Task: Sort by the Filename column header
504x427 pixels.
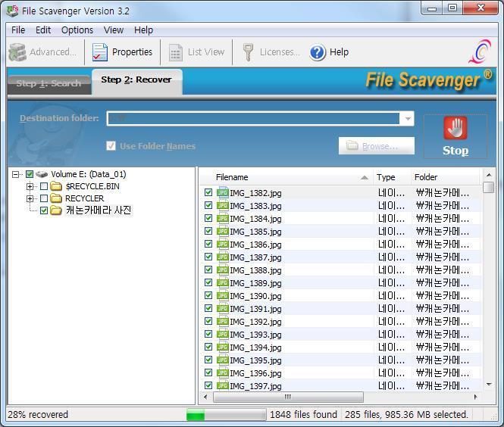Action: [x=286, y=177]
